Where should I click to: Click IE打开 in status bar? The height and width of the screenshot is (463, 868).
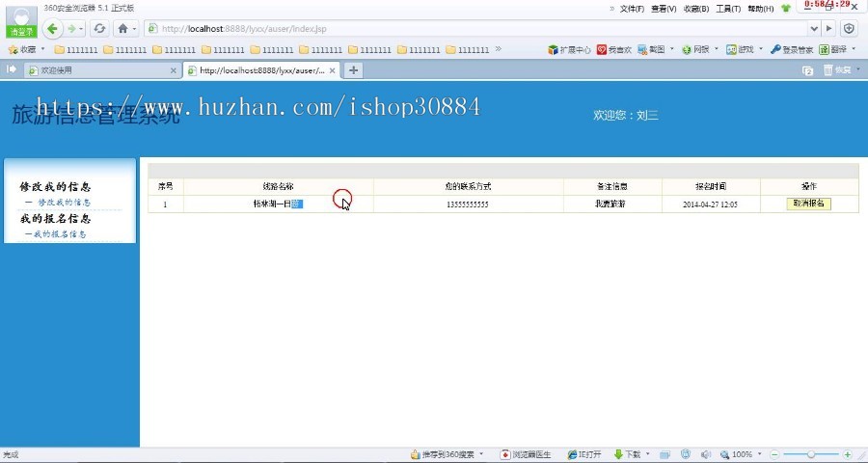pos(584,454)
